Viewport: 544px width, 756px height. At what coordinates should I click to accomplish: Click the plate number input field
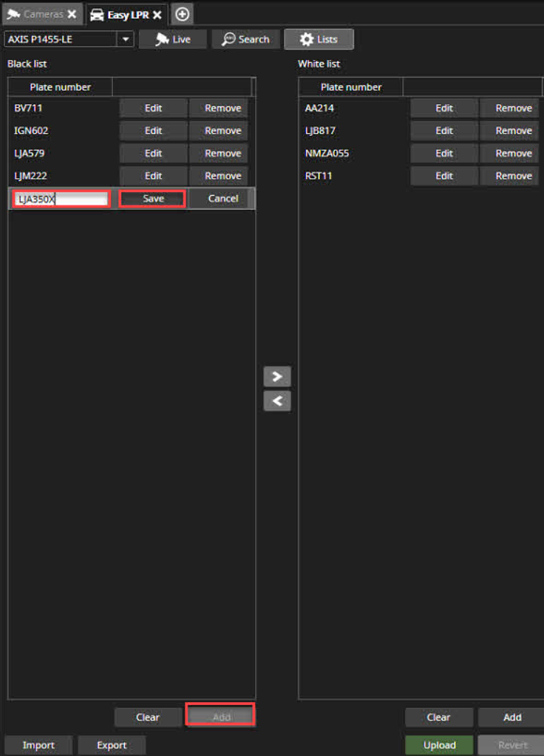tap(61, 199)
